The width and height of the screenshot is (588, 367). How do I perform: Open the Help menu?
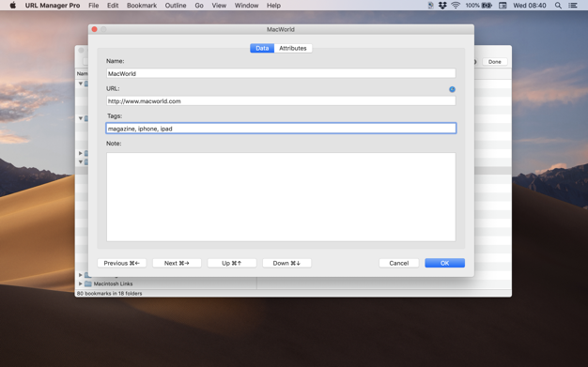click(x=273, y=6)
